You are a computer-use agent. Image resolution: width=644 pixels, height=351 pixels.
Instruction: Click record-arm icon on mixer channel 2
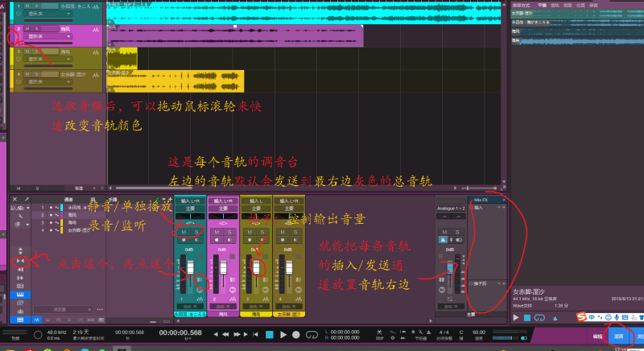[217, 240]
